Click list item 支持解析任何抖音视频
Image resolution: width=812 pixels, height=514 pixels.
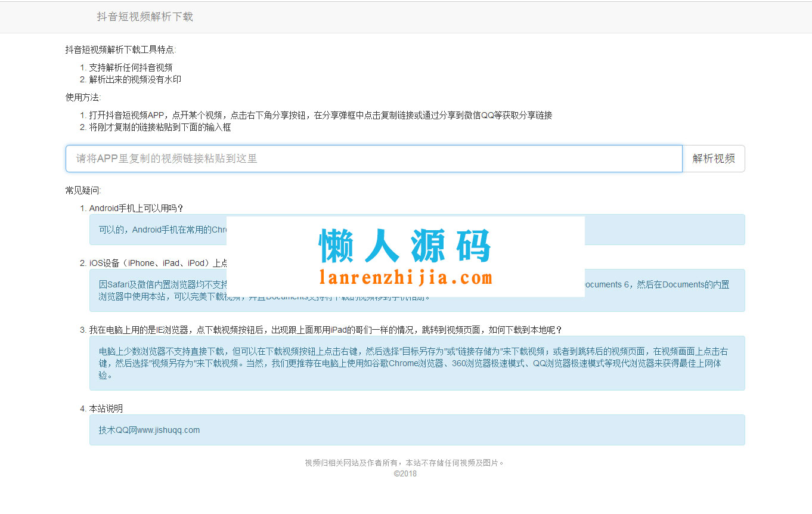pyautogui.click(x=131, y=67)
